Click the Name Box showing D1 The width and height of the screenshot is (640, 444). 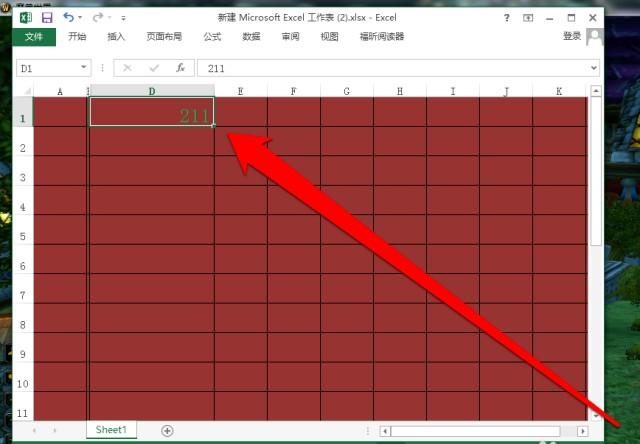tap(47, 68)
